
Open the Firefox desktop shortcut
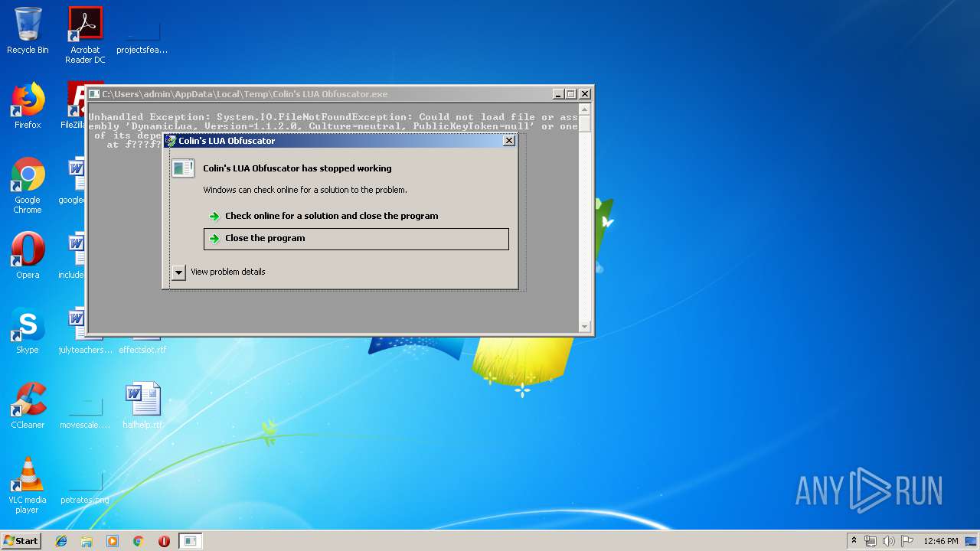[28, 106]
